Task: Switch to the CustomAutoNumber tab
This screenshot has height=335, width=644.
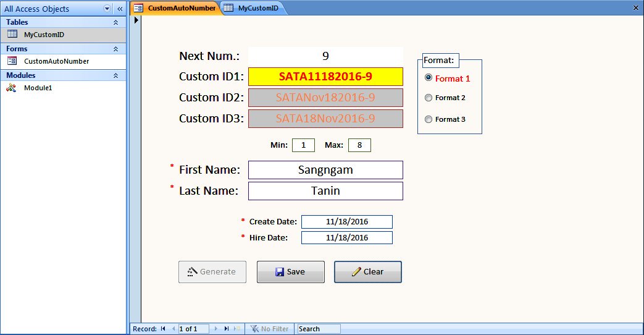Action: tap(177, 8)
